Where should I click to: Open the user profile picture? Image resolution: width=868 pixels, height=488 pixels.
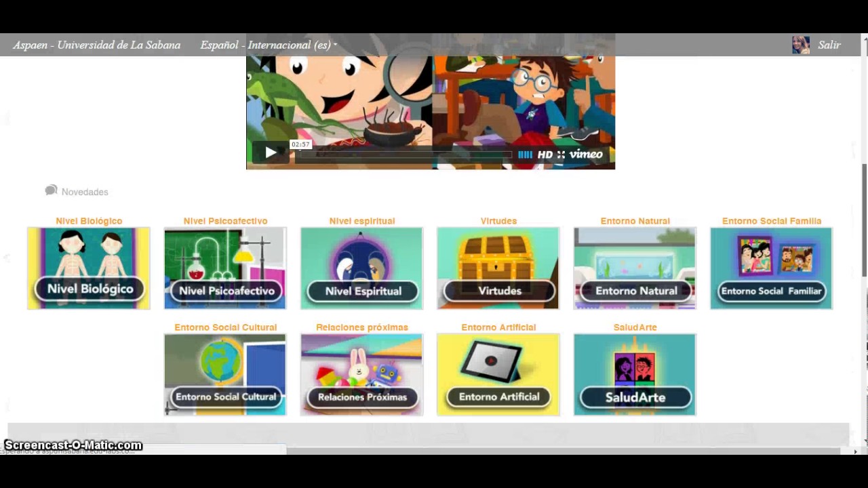pos(801,45)
